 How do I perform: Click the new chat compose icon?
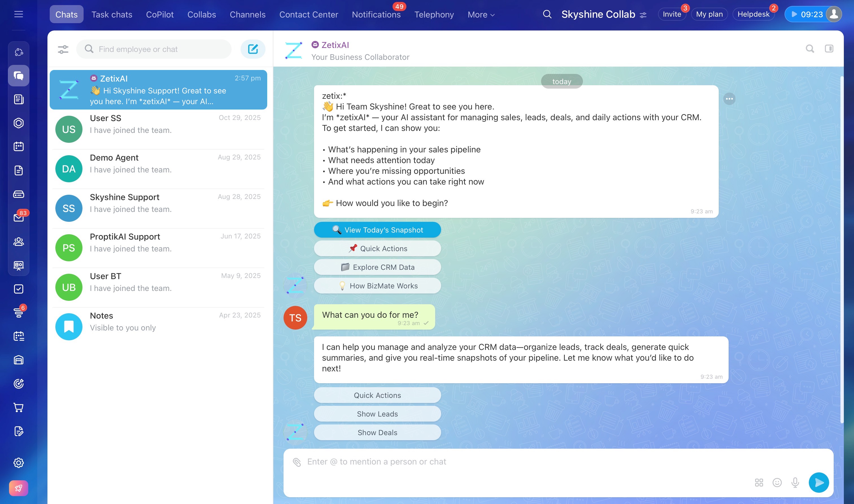253,49
